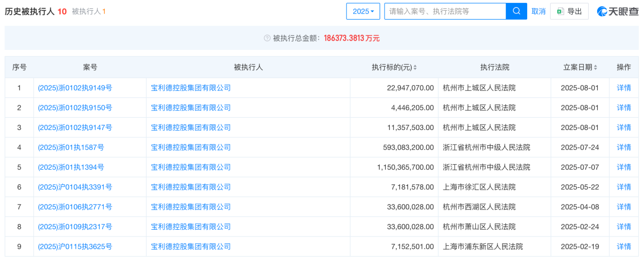Screen dimensions: 644x260
Task: Click the sort arrows on 立案日期
Action: pos(595,67)
